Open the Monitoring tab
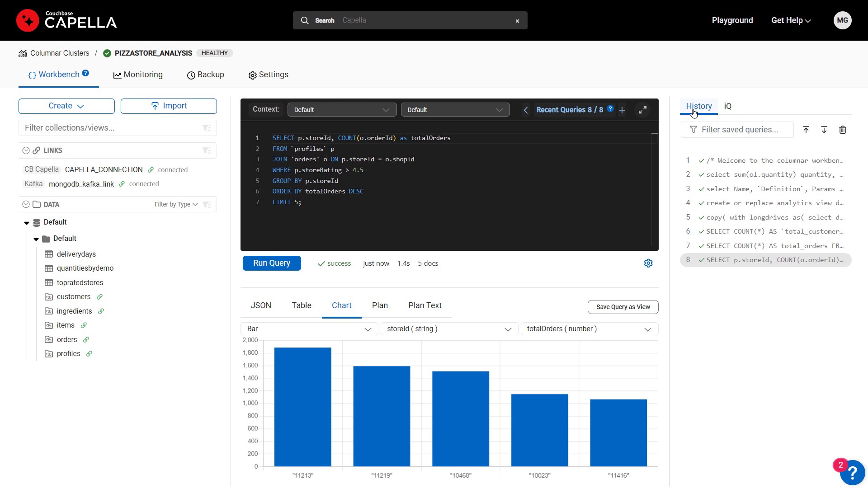 [x=138, y=75]
